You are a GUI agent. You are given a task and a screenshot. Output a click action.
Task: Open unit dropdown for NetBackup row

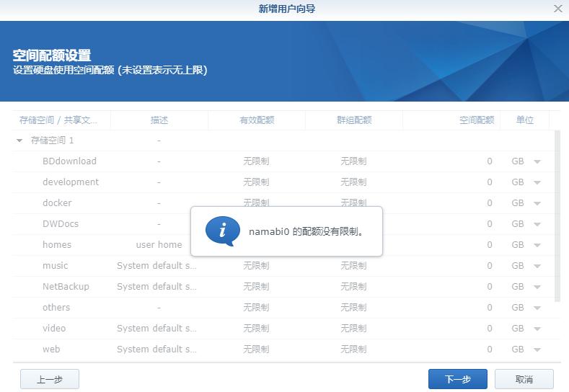pyautogui.click(x=537, y=287)
